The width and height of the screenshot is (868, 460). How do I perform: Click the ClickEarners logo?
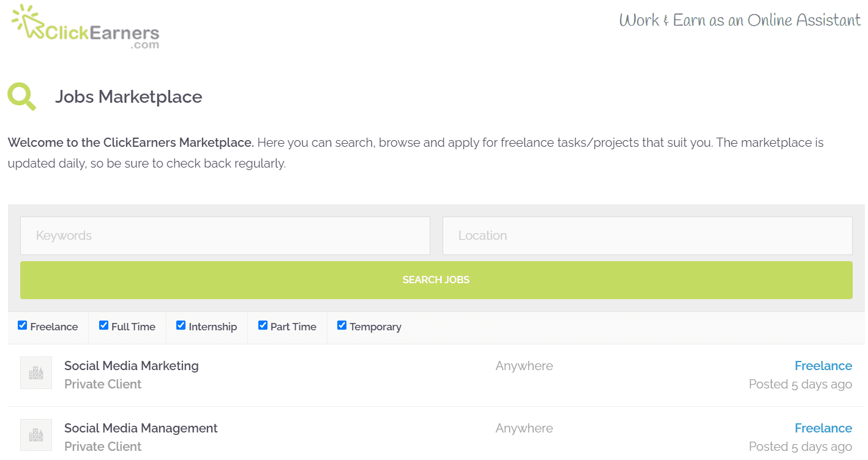(85, 28)
